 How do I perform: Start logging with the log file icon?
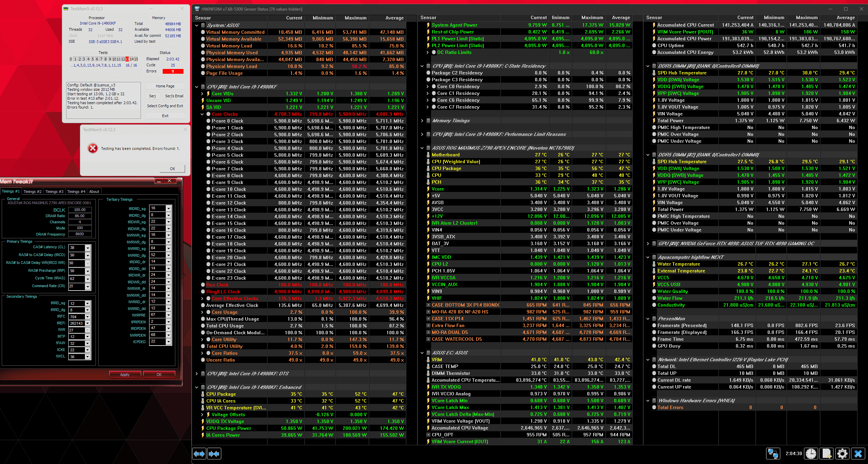827,454
